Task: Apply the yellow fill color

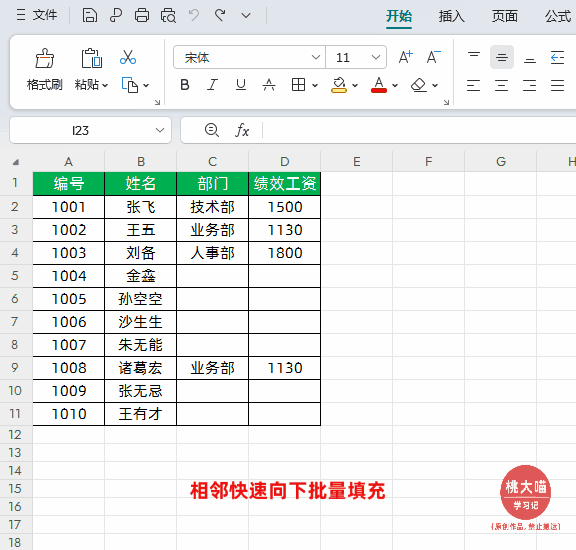Action: (339, 85)
